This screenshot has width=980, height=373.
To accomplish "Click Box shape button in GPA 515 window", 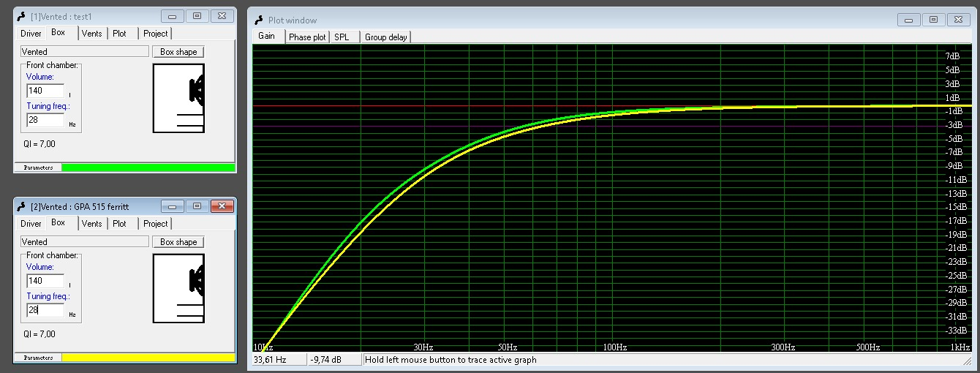I will pyautogui.click(x=178, y=242).
